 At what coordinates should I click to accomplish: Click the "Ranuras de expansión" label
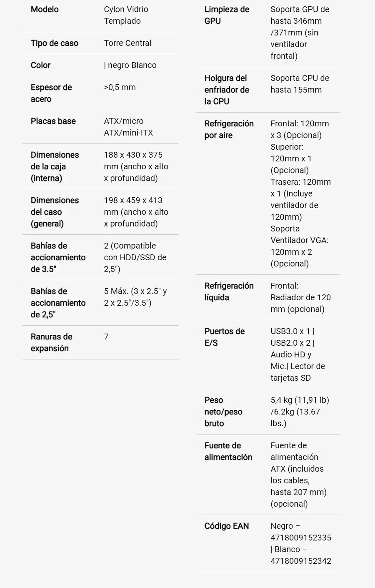(x=51, y=342)
